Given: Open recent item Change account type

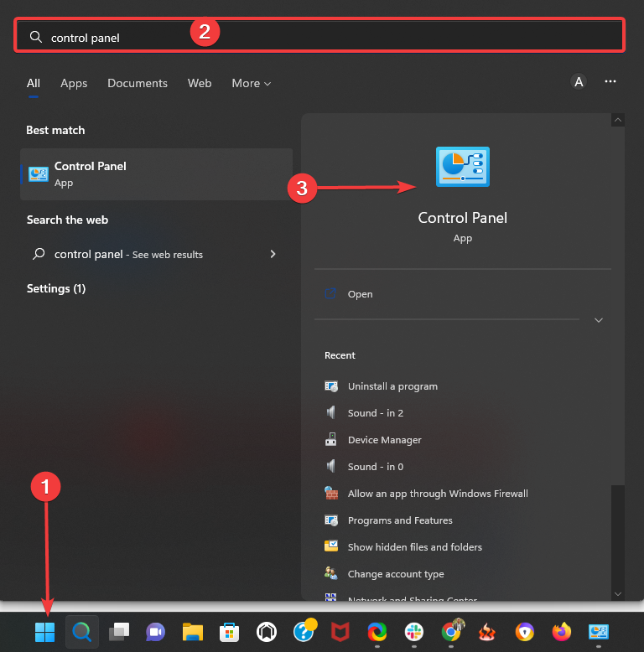Looking at the screenshot, I should [396, 574].
